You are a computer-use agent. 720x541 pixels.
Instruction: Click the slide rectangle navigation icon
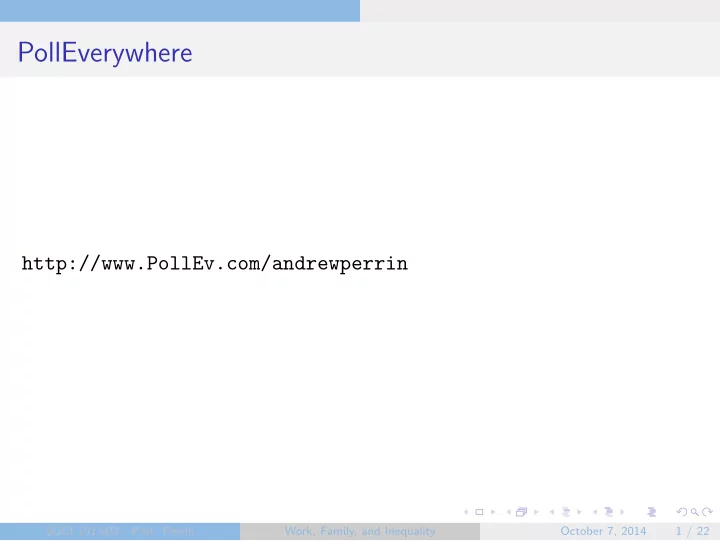coord(479,512)
